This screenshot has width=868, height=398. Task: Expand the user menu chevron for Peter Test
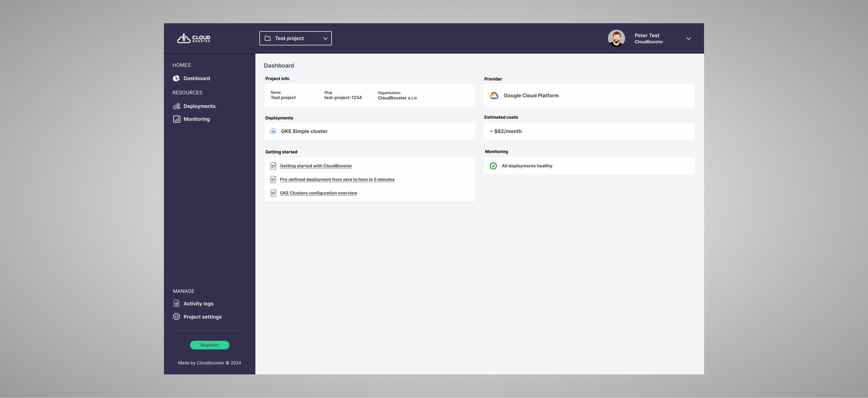[x=689, y=39]
